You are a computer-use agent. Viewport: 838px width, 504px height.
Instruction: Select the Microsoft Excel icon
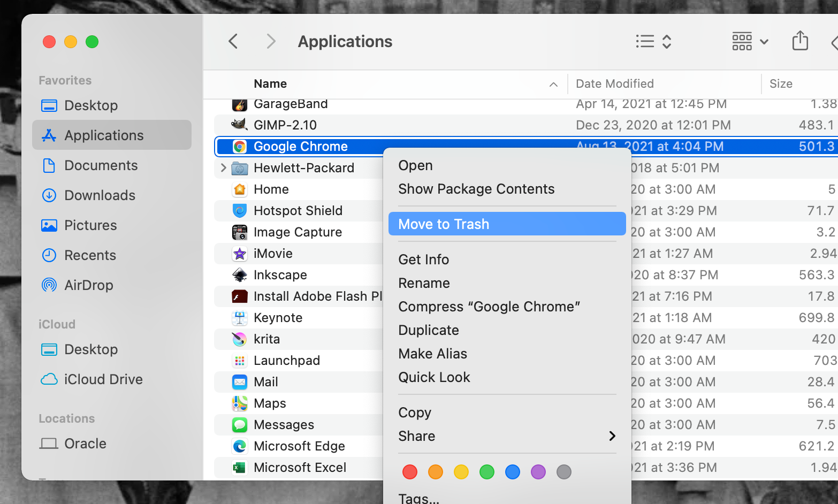pyautogui.click(x=239, y=467)
